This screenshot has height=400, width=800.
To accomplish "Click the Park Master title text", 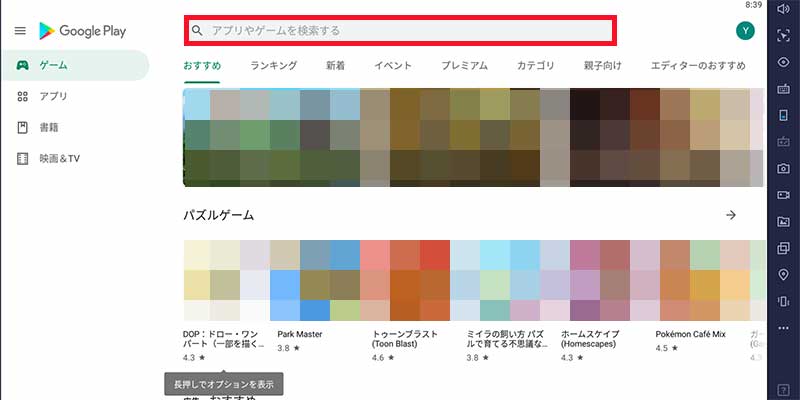I will 300,334.
